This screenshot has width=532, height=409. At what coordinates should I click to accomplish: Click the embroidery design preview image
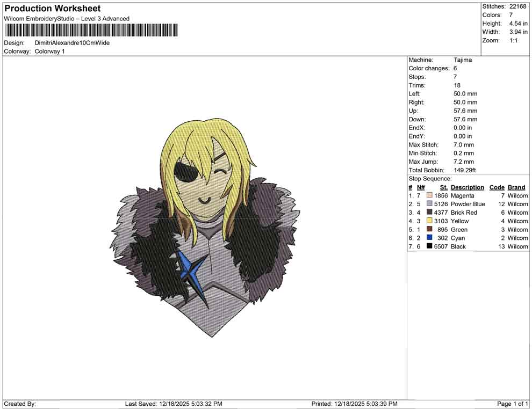(206, 228)
